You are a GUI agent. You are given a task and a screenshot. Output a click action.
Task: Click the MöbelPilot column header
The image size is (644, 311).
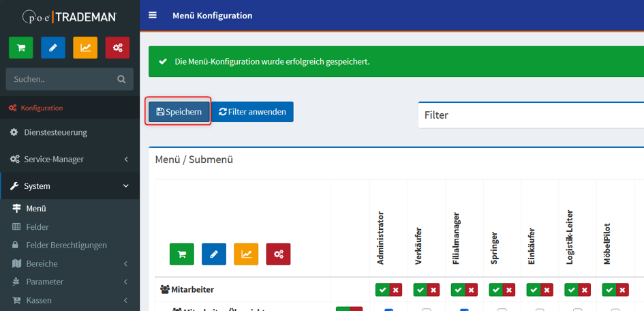pyautogui.click(x=607, y=244)
